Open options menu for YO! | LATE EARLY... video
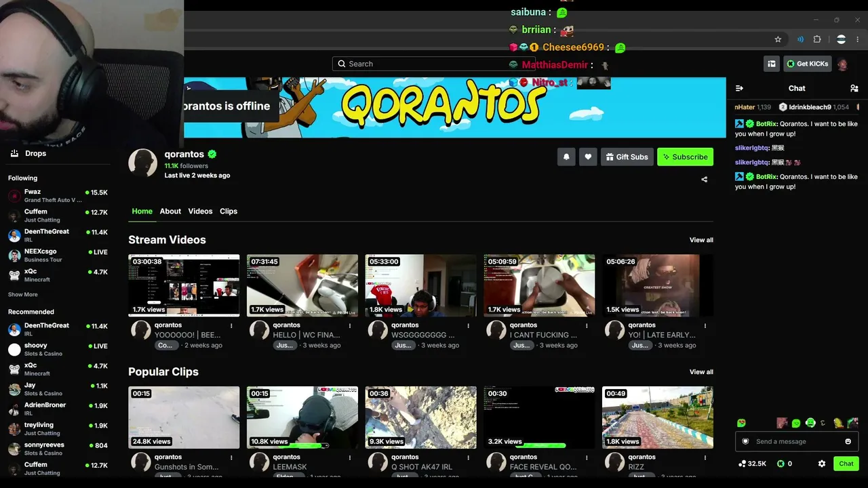Viewport: 868px width, 488px height. pos(705,325)
